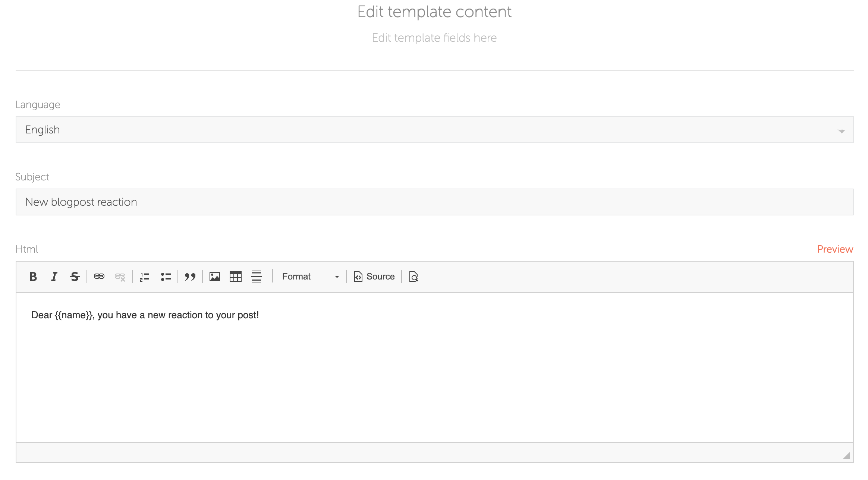Click the red Preview link

click(x=835, y=249)
